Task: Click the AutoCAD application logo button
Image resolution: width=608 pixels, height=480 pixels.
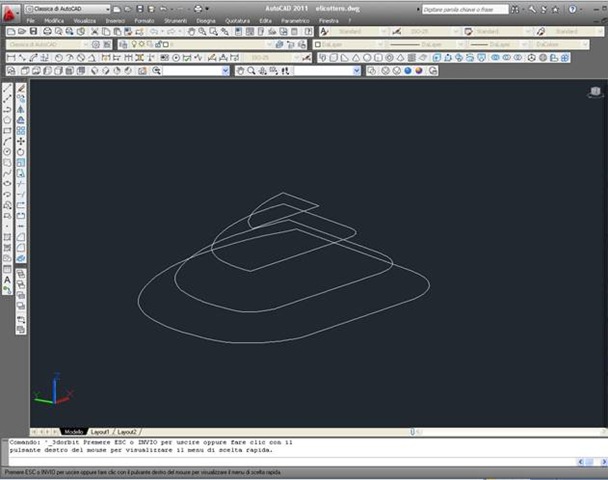Action: click(8, 8)
